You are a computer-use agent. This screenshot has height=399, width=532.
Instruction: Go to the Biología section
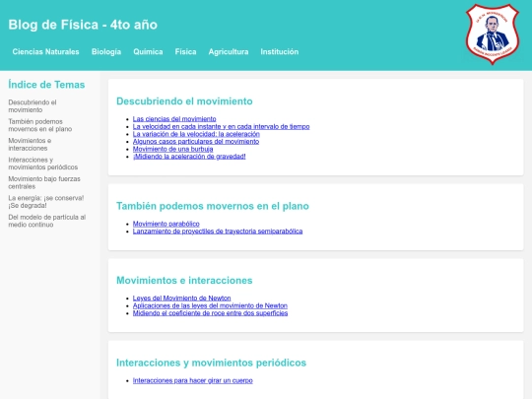(106, 51)
